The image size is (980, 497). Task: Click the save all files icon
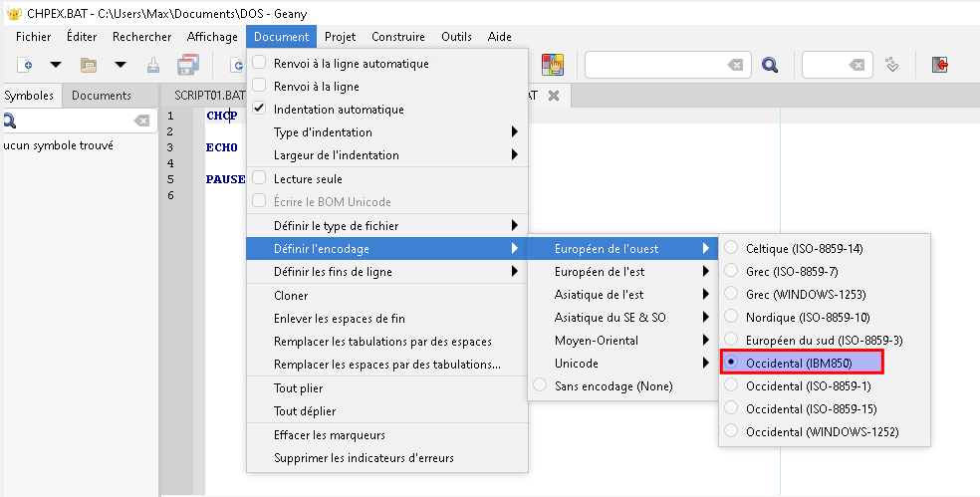188,66
